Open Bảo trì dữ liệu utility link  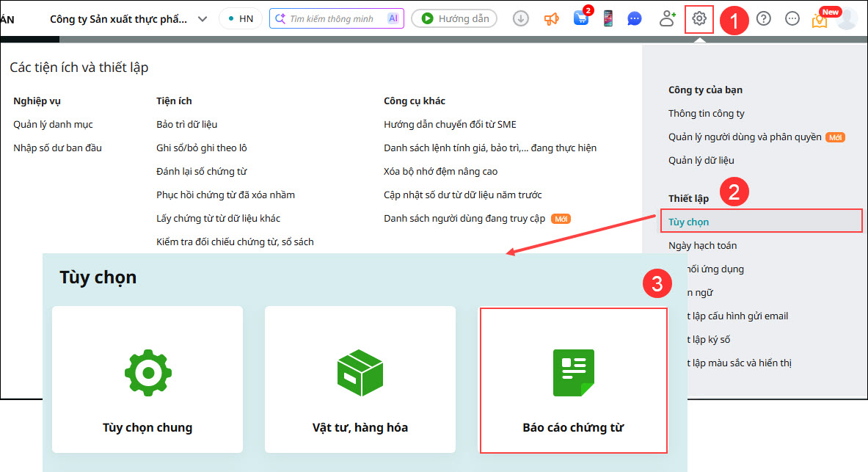pos(186,124)
